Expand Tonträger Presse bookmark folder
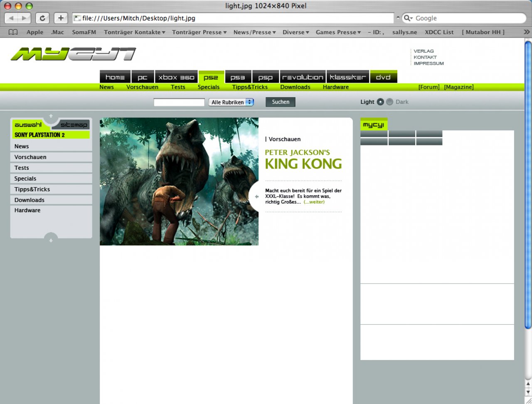This screenshot has width=532, height=404. (199, 32)
